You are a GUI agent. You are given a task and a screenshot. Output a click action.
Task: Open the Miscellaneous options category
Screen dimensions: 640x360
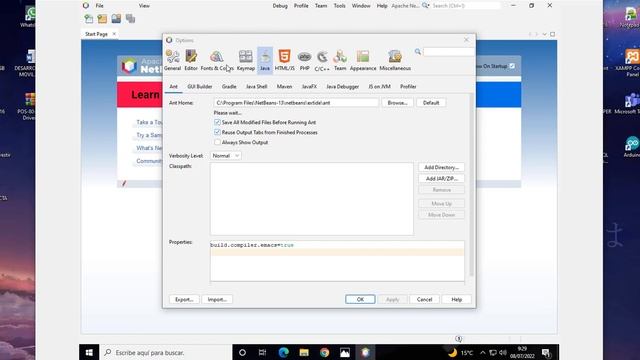click(395, 60)
